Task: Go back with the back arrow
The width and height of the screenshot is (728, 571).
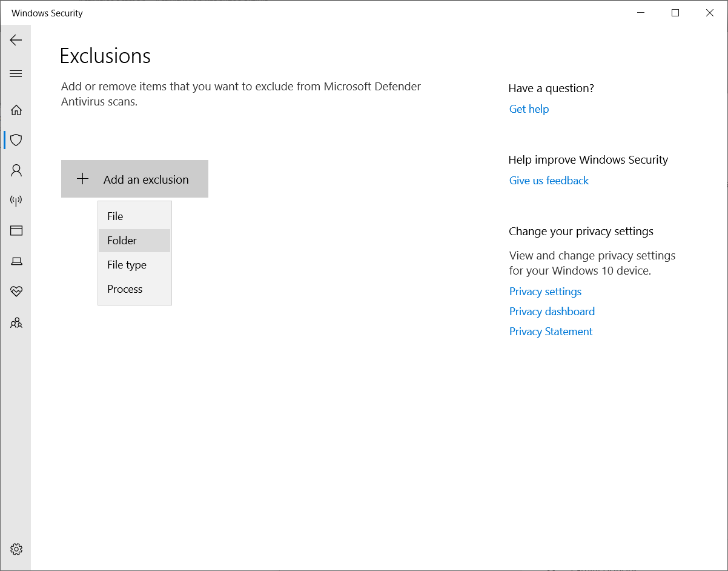Action: [16, 40]
